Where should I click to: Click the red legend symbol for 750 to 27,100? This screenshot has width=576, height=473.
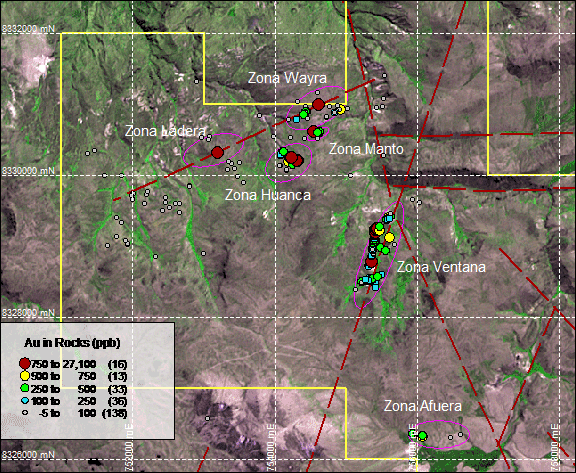(25, 364)
